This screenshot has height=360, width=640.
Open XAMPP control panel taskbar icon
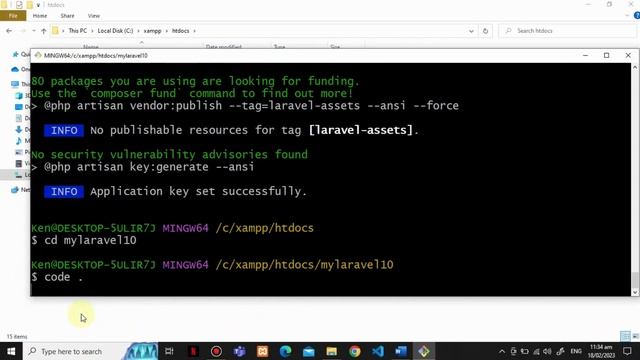(262, 351)
